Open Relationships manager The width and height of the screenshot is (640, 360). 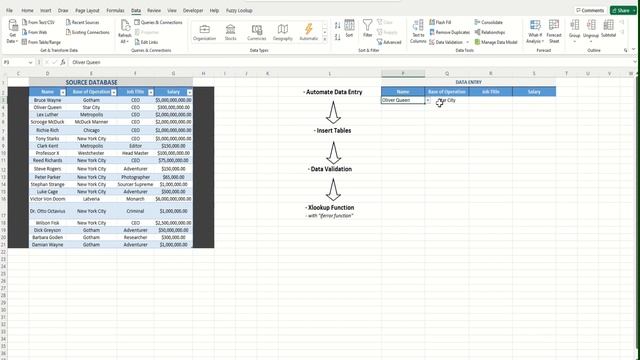pyautogui.click(x=490, y=32)
